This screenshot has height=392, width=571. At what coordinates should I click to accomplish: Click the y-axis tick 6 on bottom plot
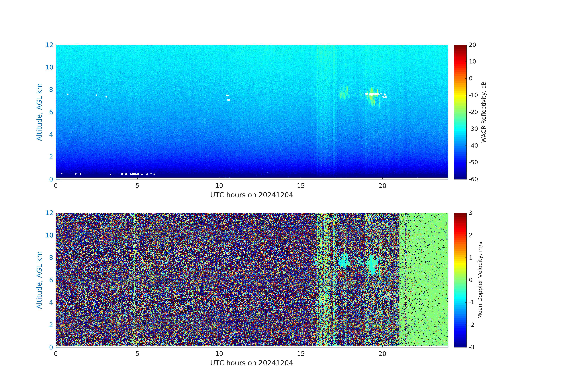pos(51,280)
